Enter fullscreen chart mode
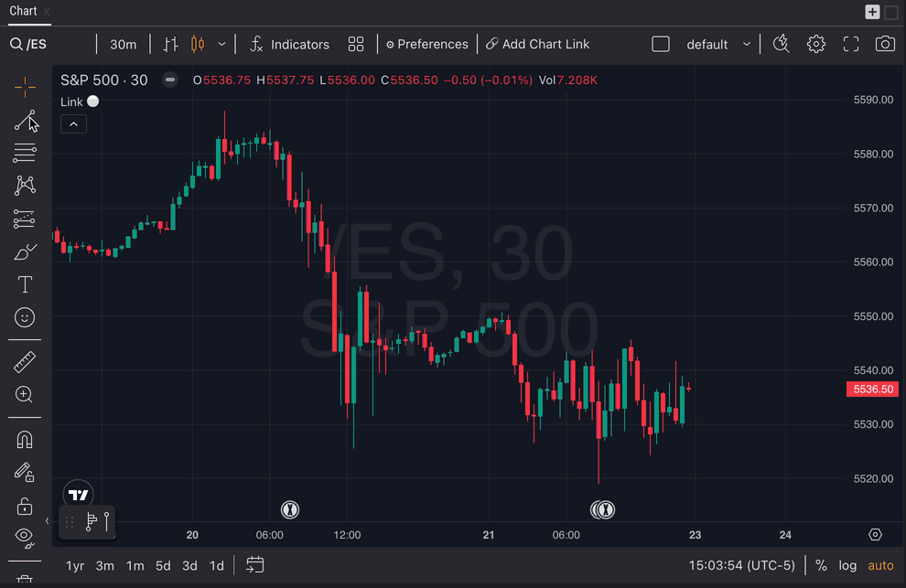Image resolution: width=906 pixels, height=588 pixels. [850, 44]
